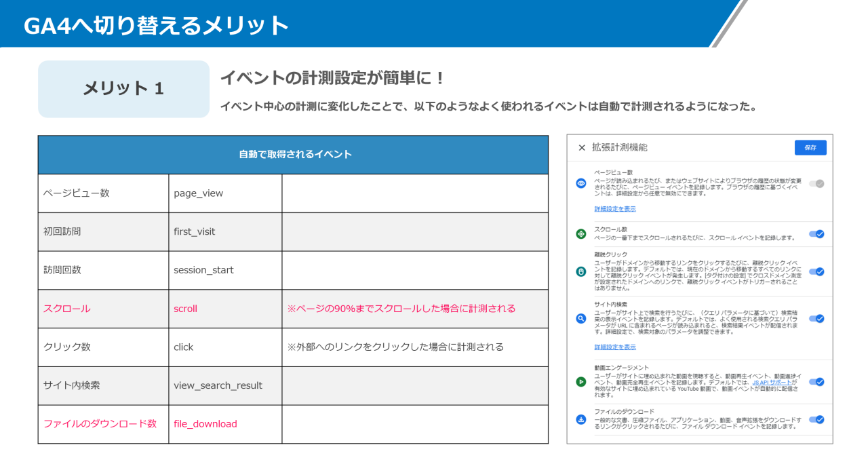The width and height of the screenshot is (868, 462).
Task: Toggle the 動画エンゲージメント switch
Action: 817,381
